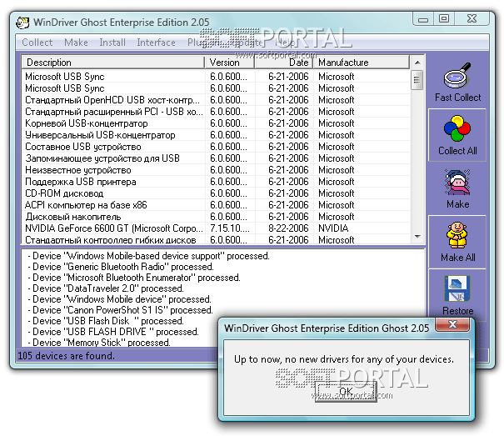The width and height of the screenshot is (504, 436).
Task: Select Стандартный OpenHCD USB хост-контр row
Action: coord(216,100)
